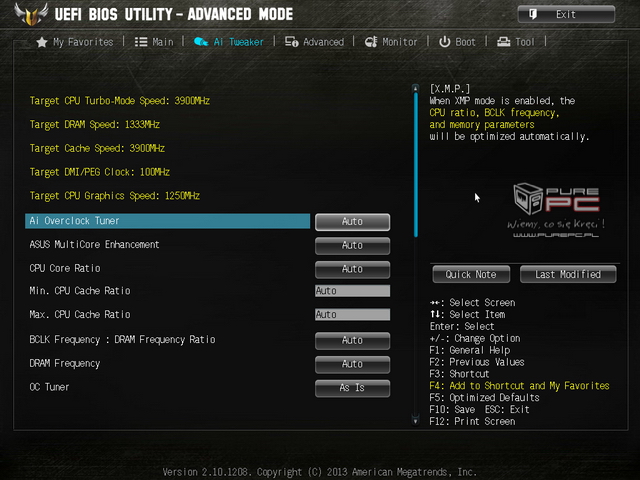Click the Advanced tab settings icon

pyautogui.click(x=291, y=42)
